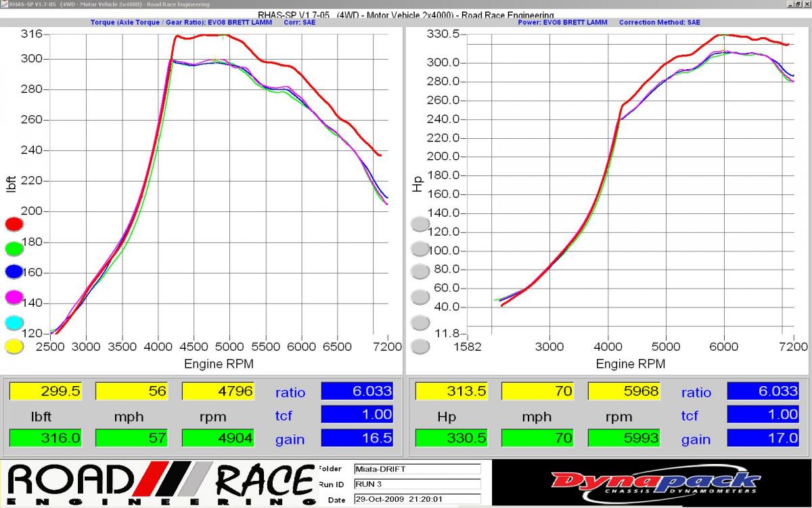Click the blue run circle on torque graph
The height and width of the screenshot is (508, 812).
(14, 272)
